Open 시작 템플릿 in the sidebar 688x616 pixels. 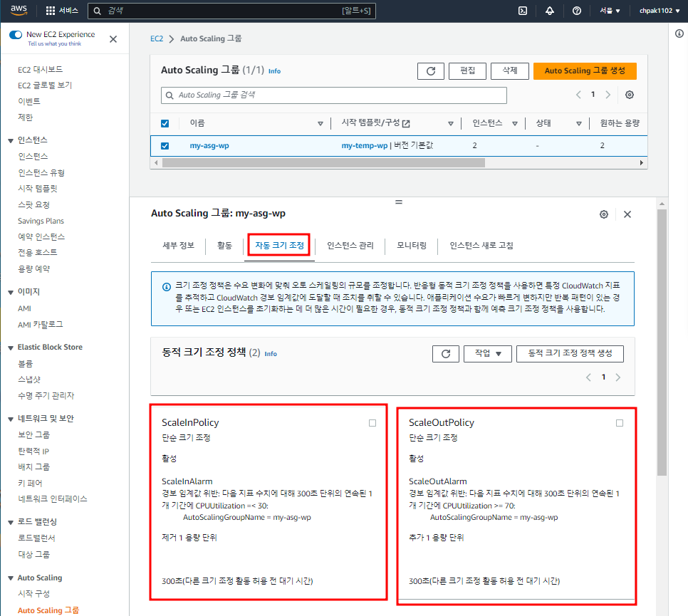pos(38,189)
